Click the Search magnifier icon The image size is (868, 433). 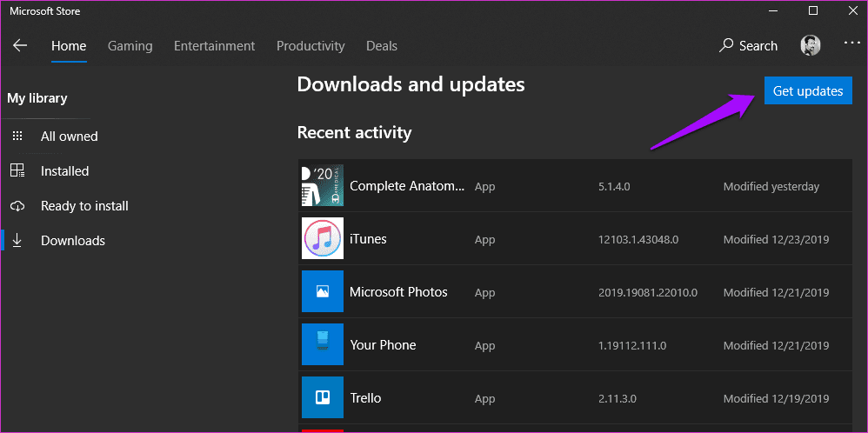coord(725,45)
